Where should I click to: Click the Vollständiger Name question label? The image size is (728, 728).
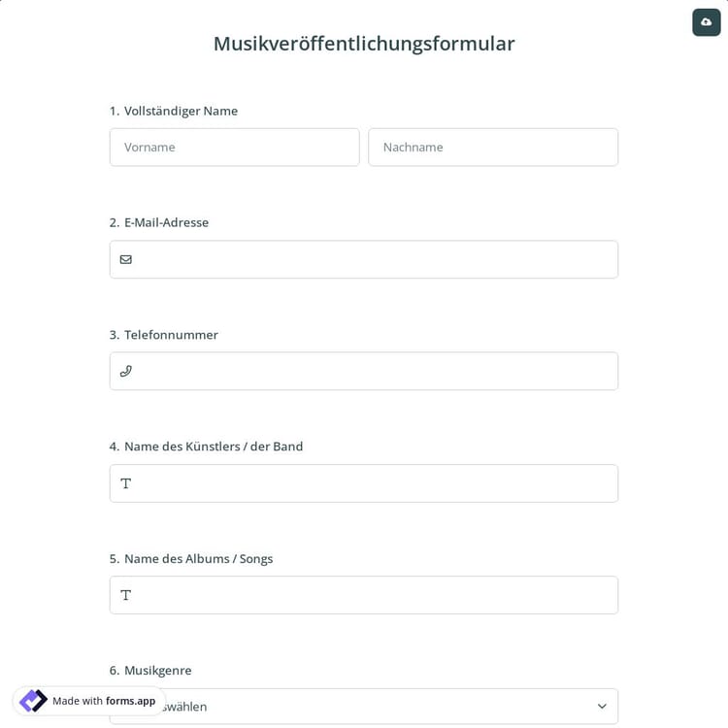click(181, 111)
